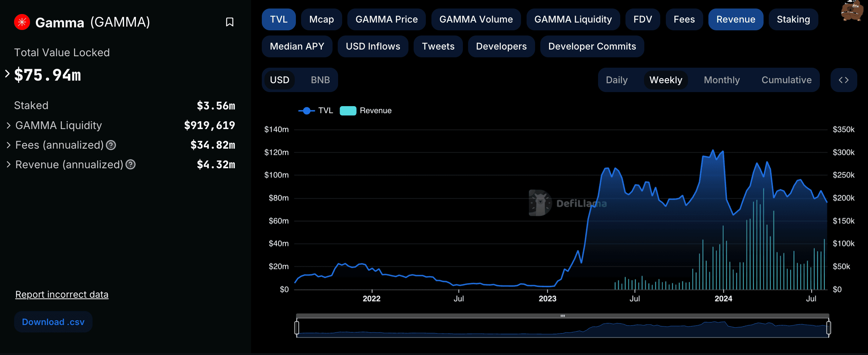Toggle the TVL chart metric
The height and width of the screenshot is (355, 868).
[x=278, y=19]
